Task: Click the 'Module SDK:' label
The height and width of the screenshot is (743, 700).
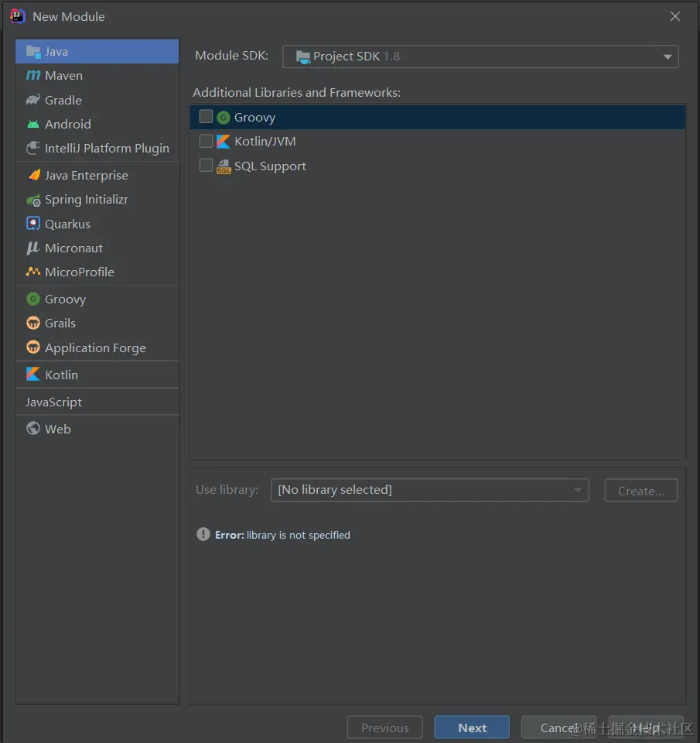Action: (x=231, y=56)
